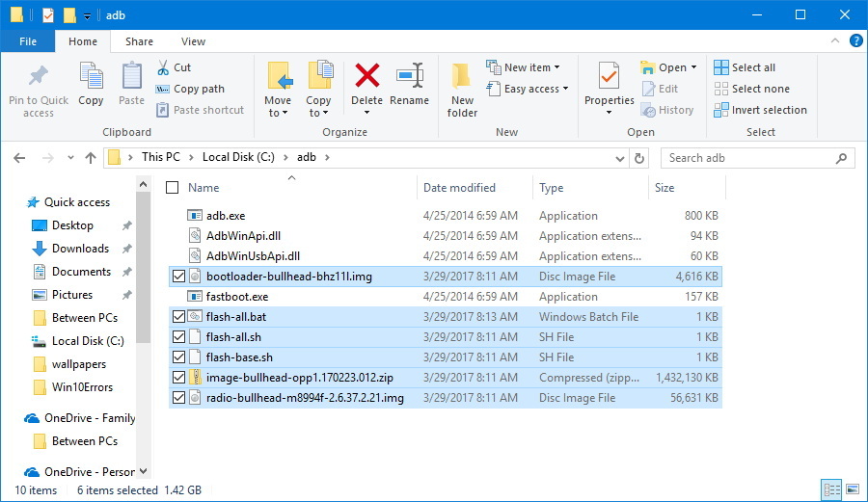Open OneDrive - Family in sidebar
This screenshot has width=868, height=502.
tap(90, 418)
